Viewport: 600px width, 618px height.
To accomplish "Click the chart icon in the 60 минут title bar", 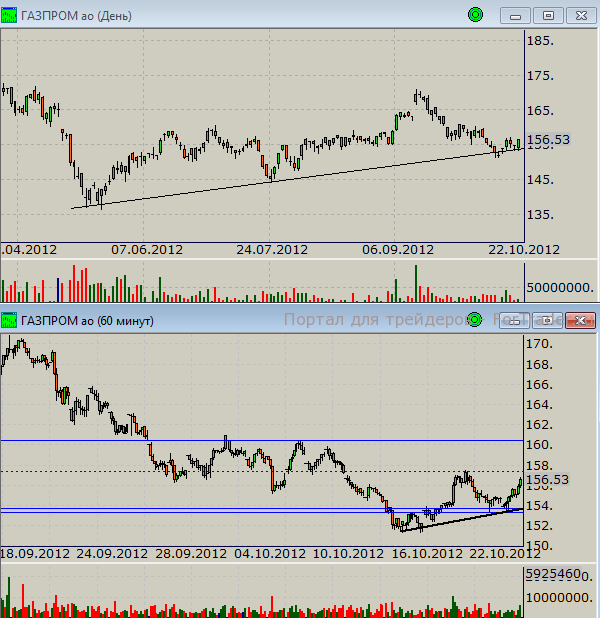I will pyautogui.click(x=9, y=320).
